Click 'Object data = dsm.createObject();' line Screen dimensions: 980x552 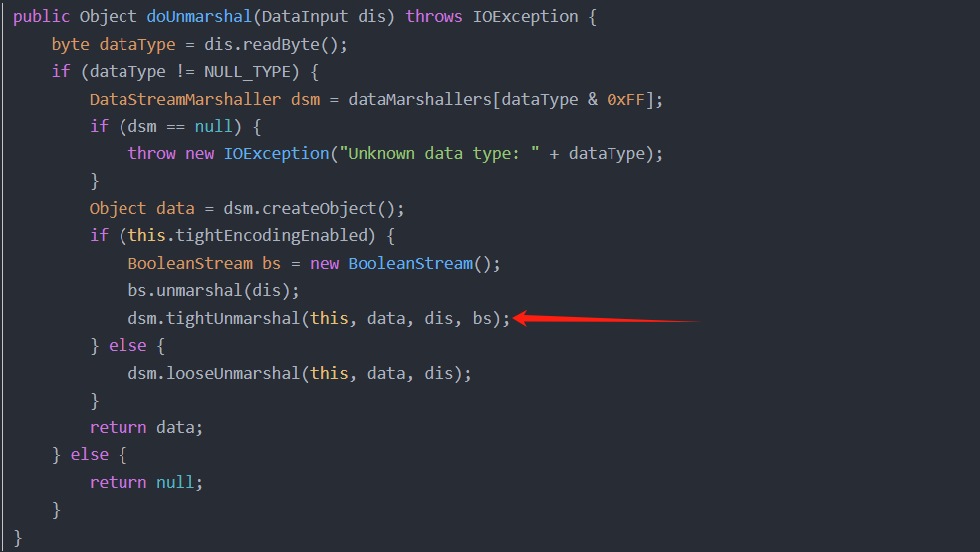[247, 208]
